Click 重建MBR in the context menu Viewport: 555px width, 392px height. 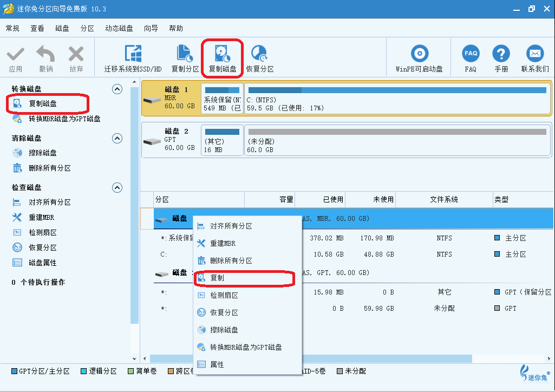(249, 243)
